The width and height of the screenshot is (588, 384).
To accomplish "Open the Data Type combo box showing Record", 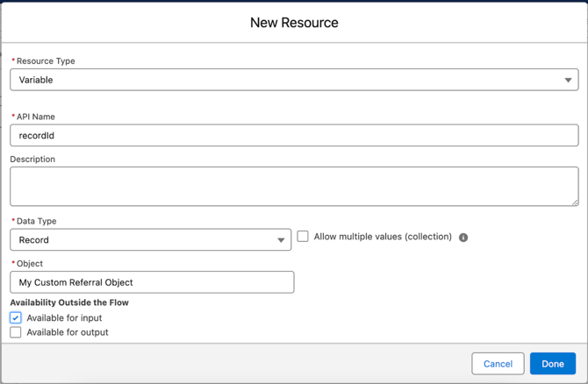I will click(x=140, y=240).
